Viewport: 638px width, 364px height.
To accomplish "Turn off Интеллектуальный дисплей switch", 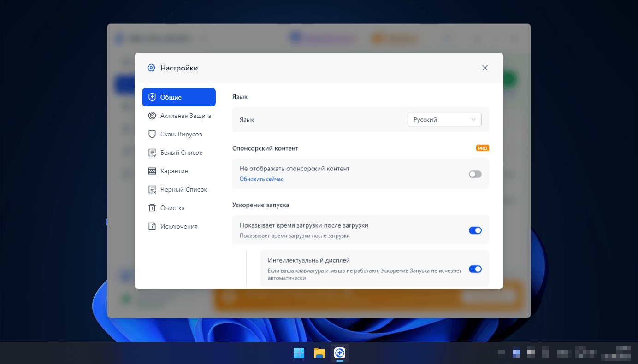I will [475, 269].
